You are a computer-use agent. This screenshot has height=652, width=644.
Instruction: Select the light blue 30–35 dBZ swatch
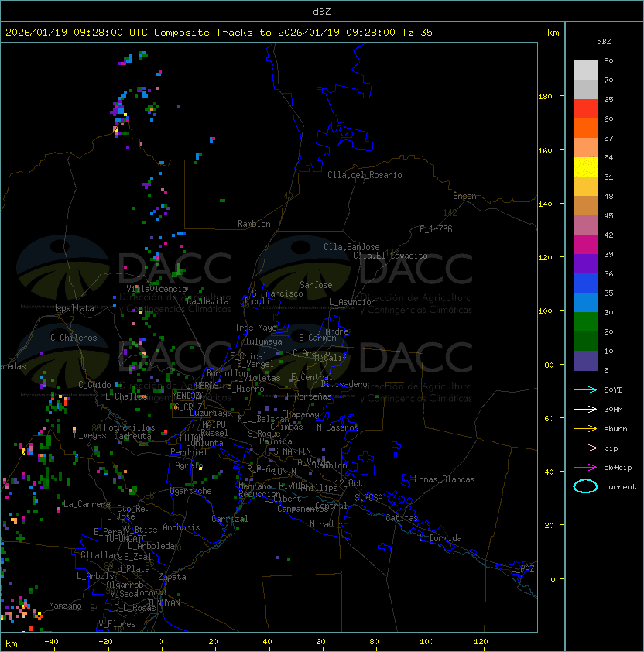(585, 302)
